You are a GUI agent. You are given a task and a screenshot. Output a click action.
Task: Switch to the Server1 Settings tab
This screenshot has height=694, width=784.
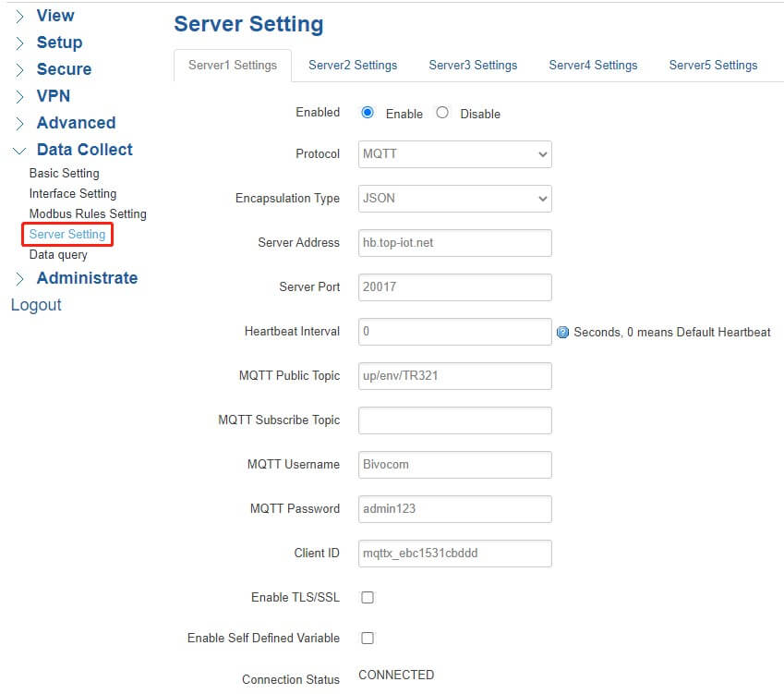(233, 66)
